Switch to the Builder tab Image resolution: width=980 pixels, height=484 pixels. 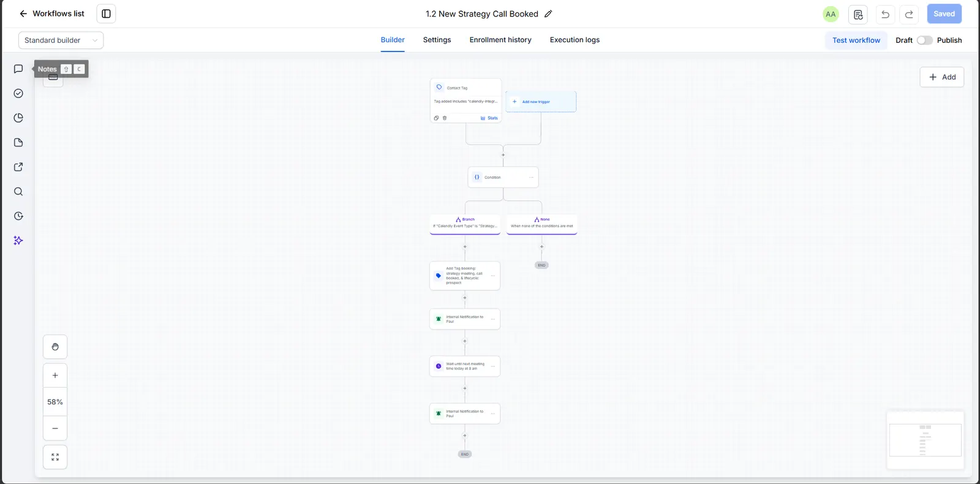tap(393, 40)
